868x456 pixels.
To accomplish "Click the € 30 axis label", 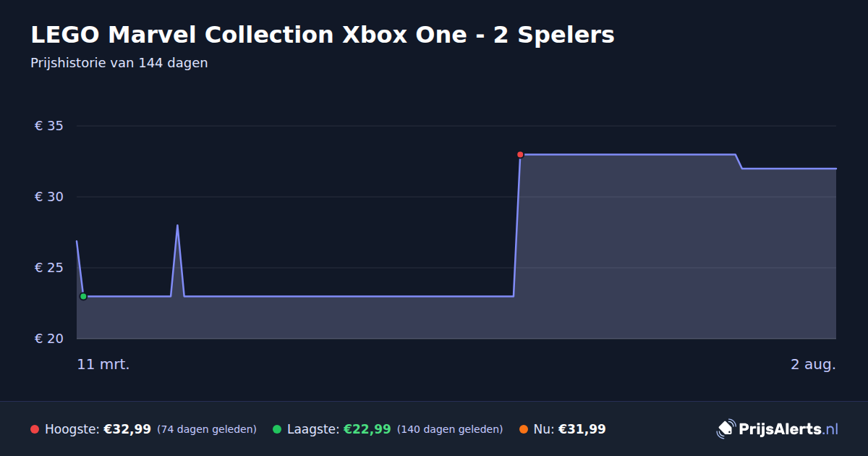I will coord(49,197).
